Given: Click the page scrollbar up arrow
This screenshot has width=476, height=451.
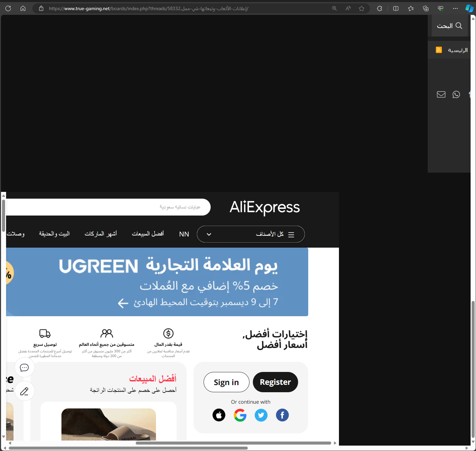Looking at the screenshot, I should point(473,19).
